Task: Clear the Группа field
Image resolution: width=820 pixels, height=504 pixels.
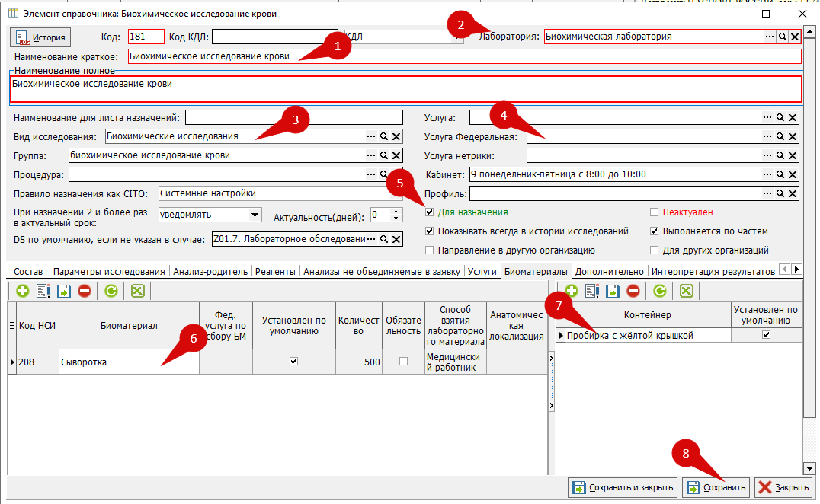Action: click(x=396, y=155)
